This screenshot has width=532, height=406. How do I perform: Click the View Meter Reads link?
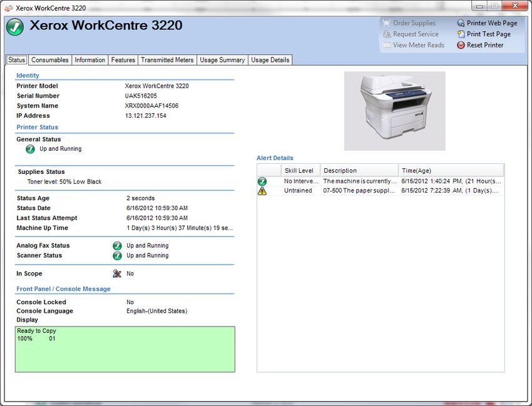(419, 45)
